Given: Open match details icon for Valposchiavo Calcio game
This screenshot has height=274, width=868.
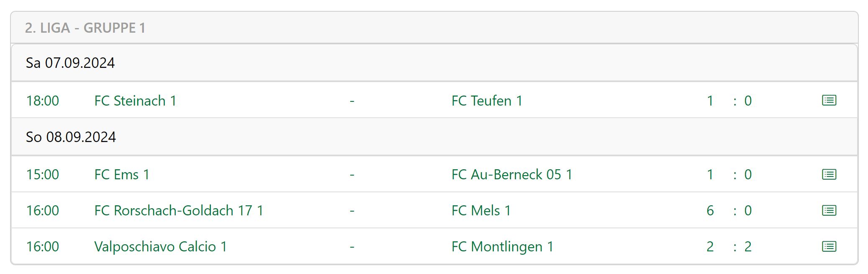Looking at the screenshot, I should tap(829, 246).
